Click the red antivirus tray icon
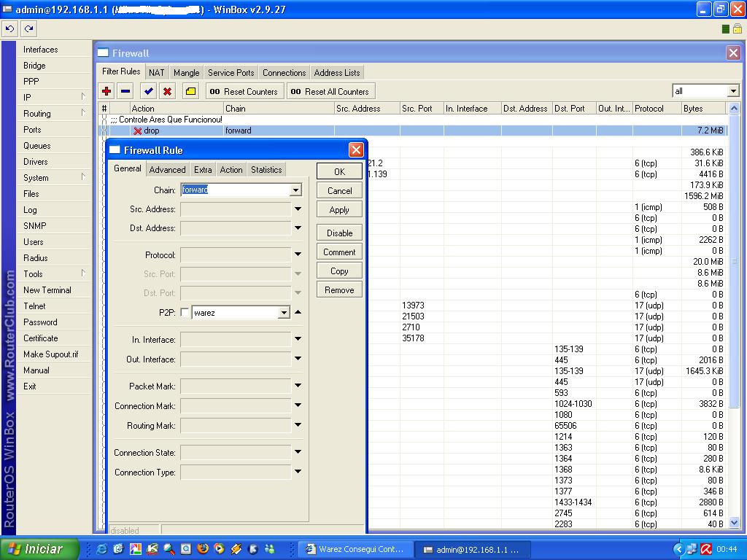The height and width of the screenshot is (560, 747). point(706,549)
